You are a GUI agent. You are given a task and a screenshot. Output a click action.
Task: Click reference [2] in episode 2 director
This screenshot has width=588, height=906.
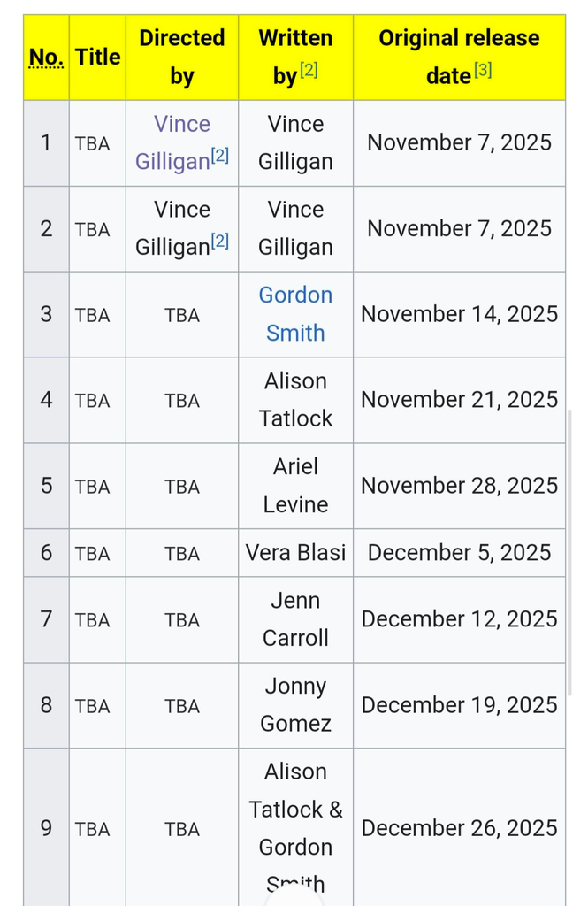coord(219,241)
